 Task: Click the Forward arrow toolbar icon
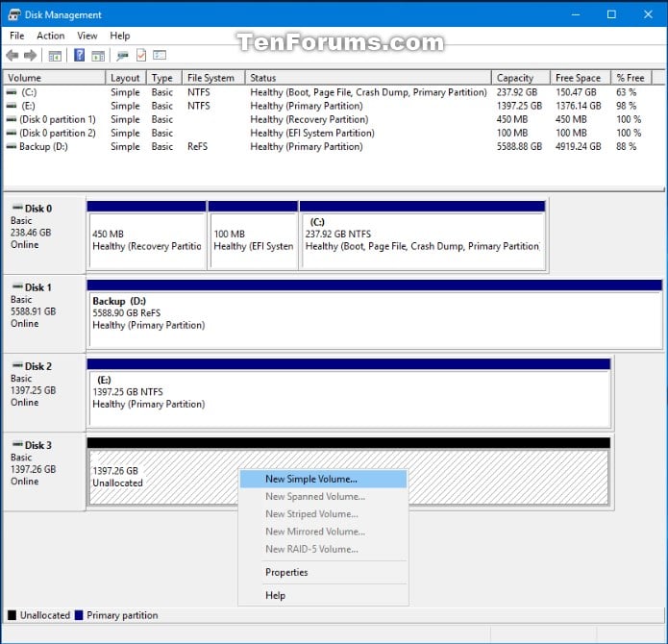pos(30,55)
